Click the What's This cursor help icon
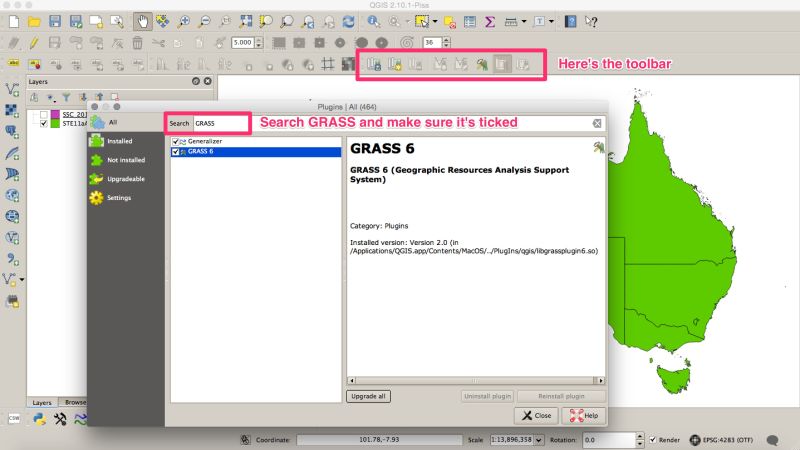 (591, 21)
